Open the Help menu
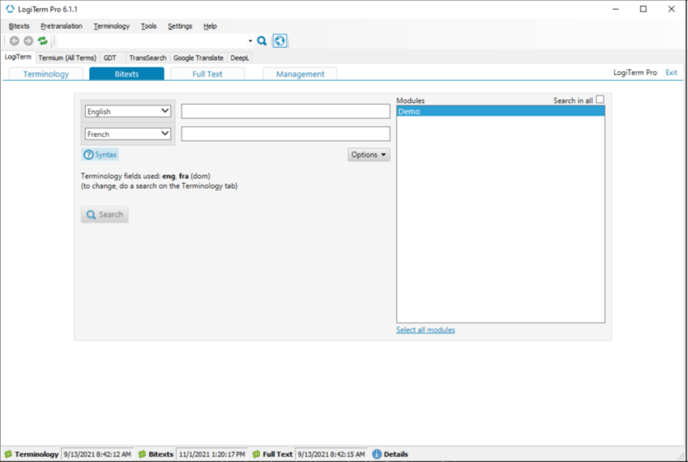Image resolution: width=688 pixels, height=462 pixels. [x=210, y=26]
